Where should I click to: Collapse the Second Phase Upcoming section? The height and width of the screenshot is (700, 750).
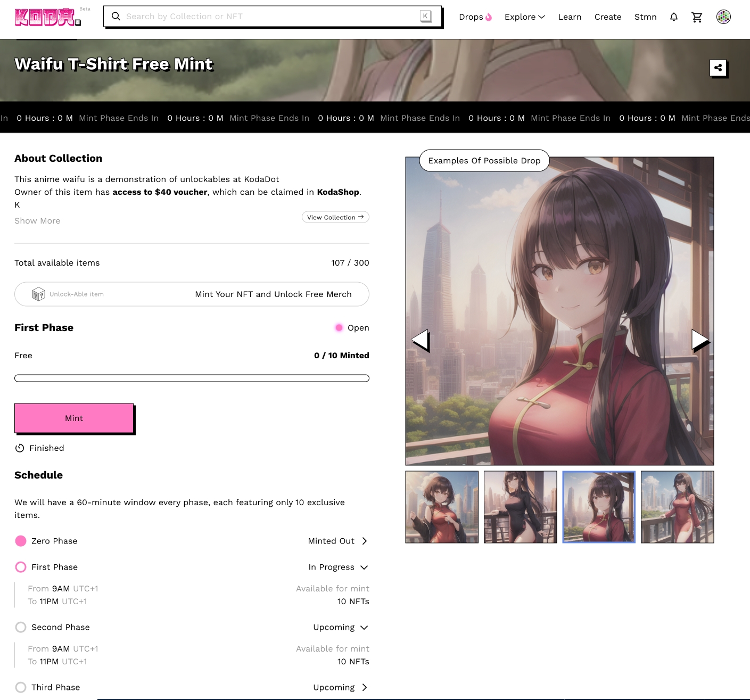point(364,628)
